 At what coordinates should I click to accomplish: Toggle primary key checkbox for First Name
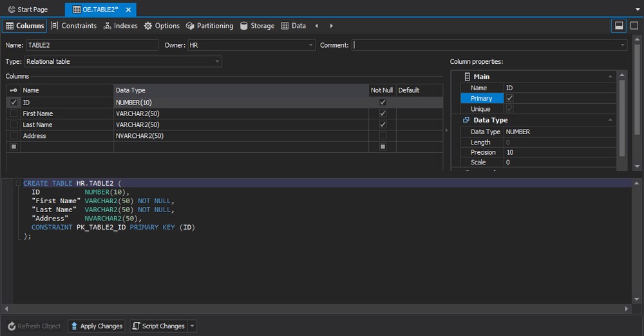(x=14, y=113)
